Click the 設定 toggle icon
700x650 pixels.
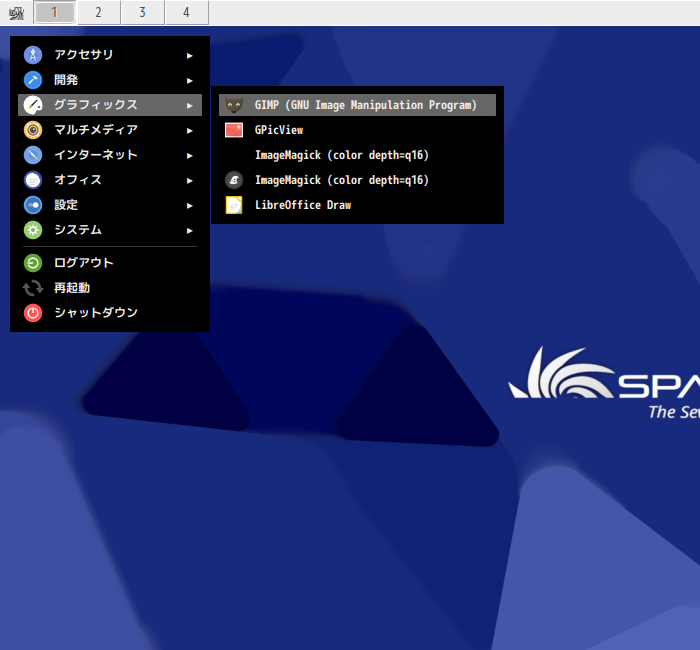[x=33, y=205]
